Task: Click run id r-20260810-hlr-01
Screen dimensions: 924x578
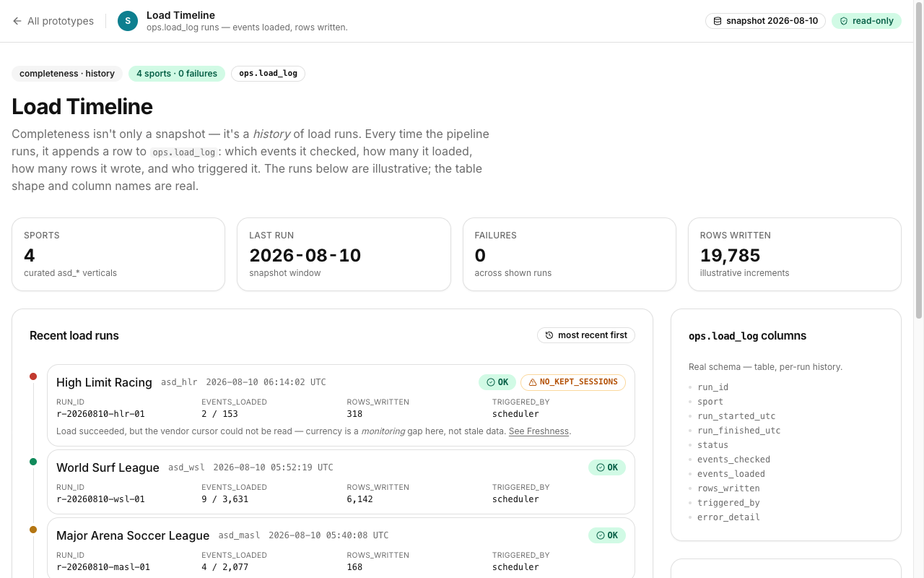Action: [100, 414]
